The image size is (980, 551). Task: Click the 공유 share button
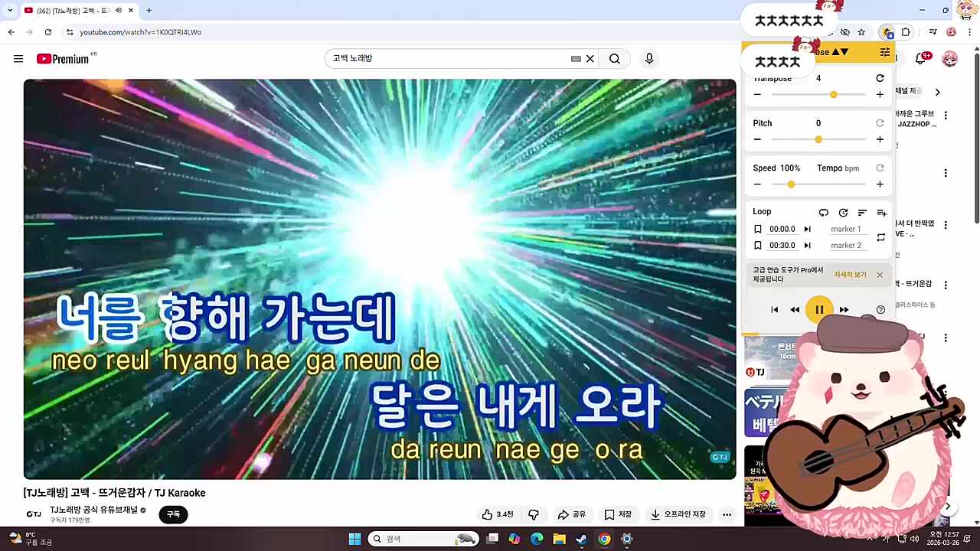pyautogui.click(x=571, y=514)
